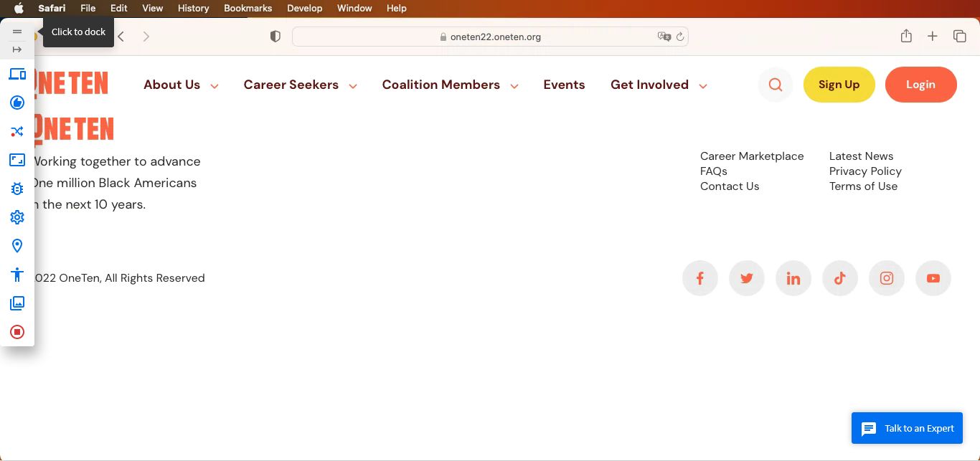The width and height of the screenshot is (980, 461).
Task: Open the Events nav item
Action: 564,85
